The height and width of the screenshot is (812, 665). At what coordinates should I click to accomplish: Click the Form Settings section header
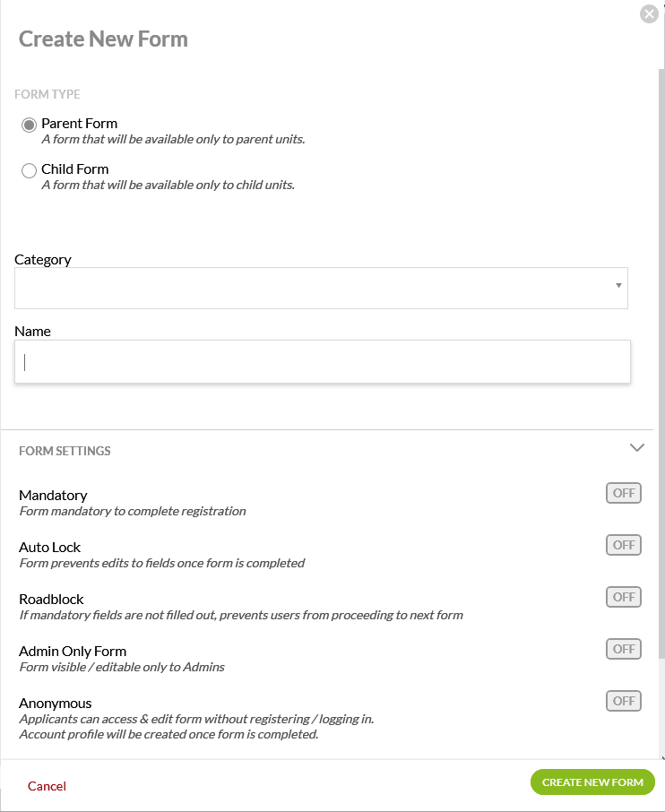[x=65, y=451]
